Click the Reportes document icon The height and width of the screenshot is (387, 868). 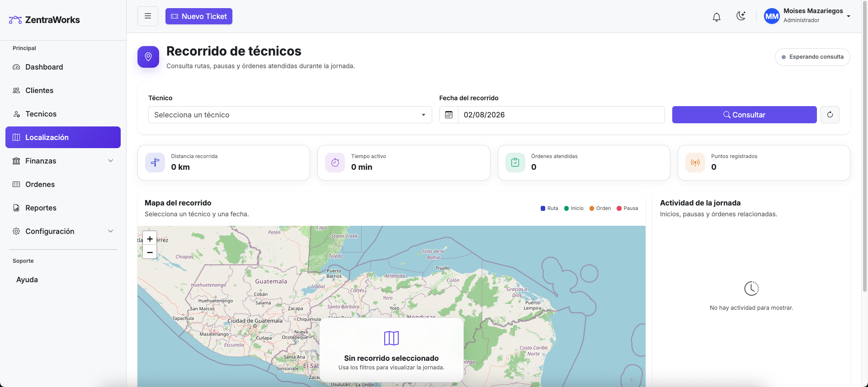click(16, 208)
